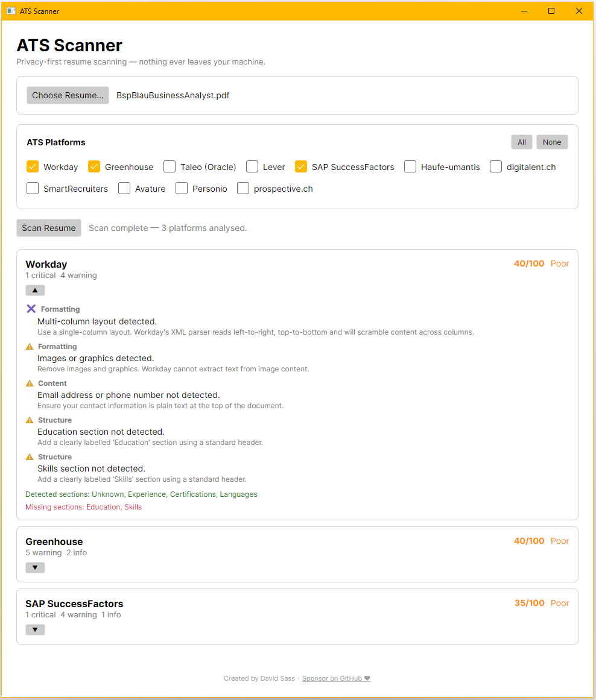The height and width of the screenshot is (700, 596).
Task: Click the 'Use a single-column layout' advice line
Action: click(256, 332)
